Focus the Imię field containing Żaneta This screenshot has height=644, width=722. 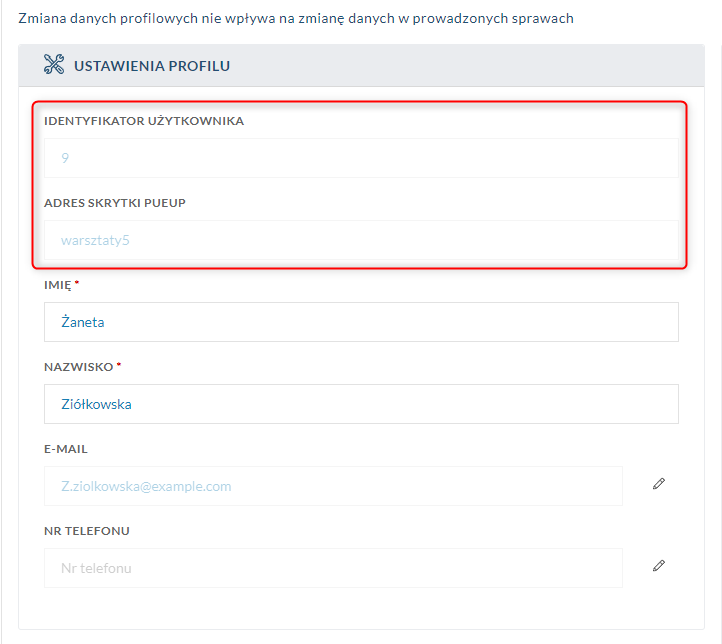360,322
